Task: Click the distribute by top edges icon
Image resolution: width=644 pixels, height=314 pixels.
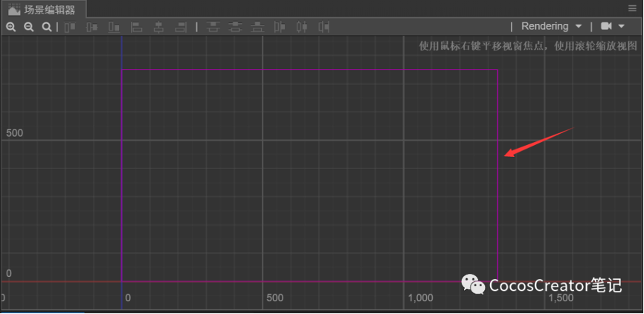Action: click(x=213, y=27)
